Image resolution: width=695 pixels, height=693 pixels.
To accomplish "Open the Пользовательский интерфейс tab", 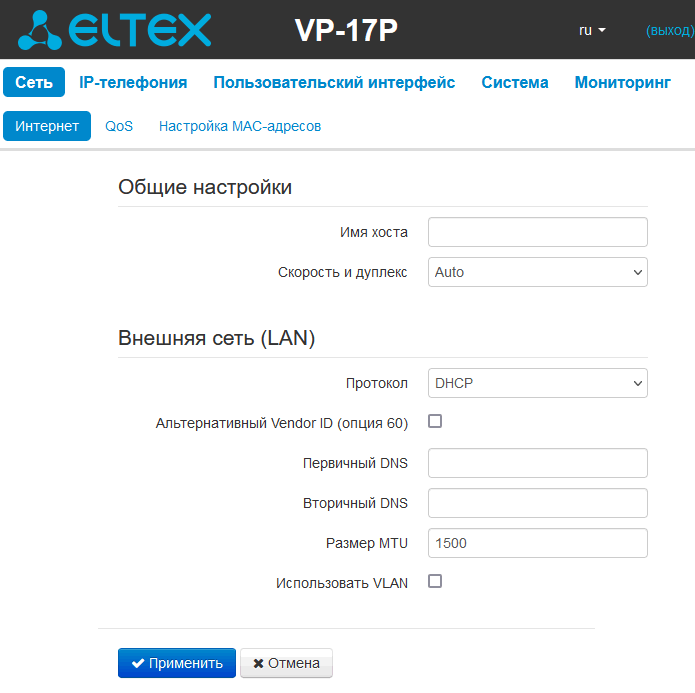I will (x=334, y=82).
